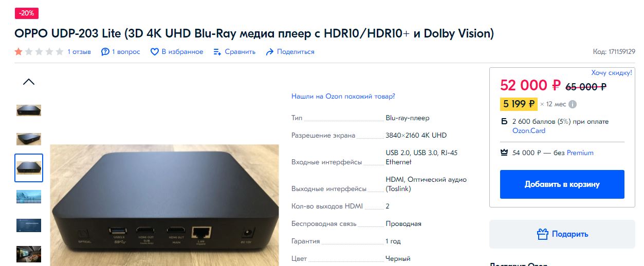The height and width of the screenshot is (266, 644).
Task: Click the yellow 5 199 ₽ installment badge
Action: tap(519, 104)
